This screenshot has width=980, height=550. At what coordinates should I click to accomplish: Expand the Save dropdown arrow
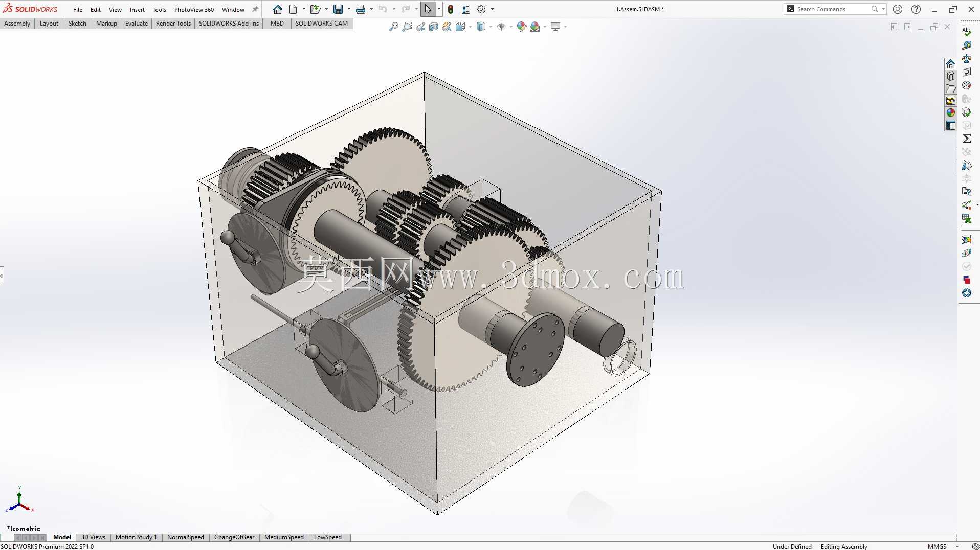(349, 9)
